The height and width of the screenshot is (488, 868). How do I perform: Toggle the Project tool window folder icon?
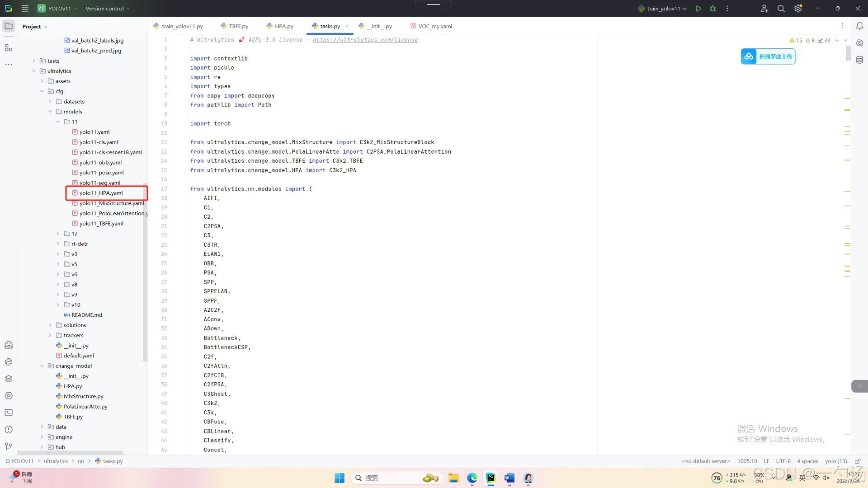(9, 26)
